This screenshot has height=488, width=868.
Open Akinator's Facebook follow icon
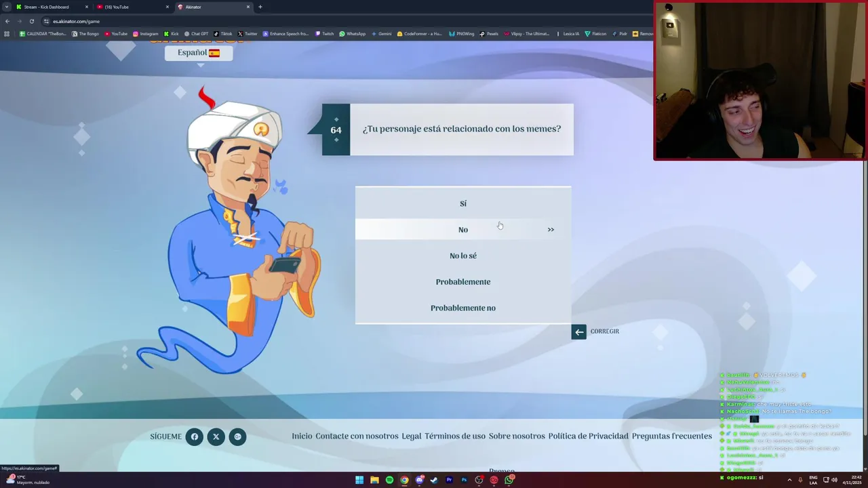click(x=195, y=436)
